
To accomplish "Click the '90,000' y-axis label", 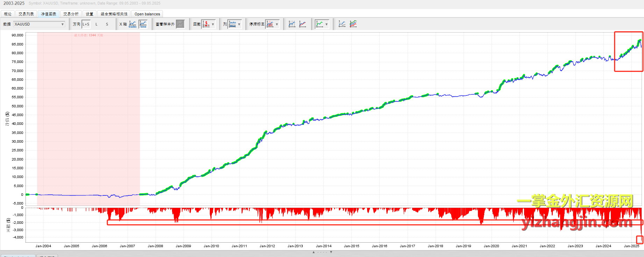I will pos(17,35).
